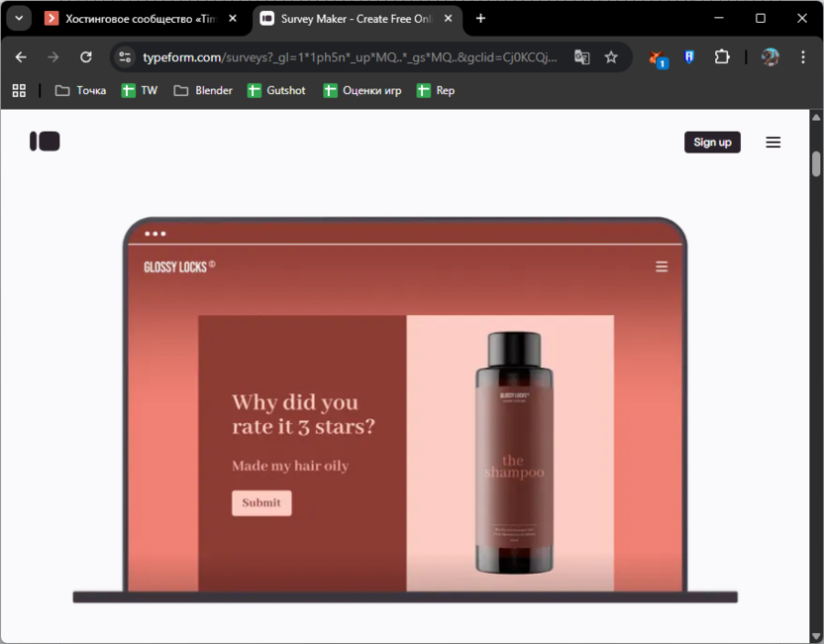This screenshot has height=644, width=824.
Task: Reload the page with the refresh icon
Action: (x=85, y=57)
